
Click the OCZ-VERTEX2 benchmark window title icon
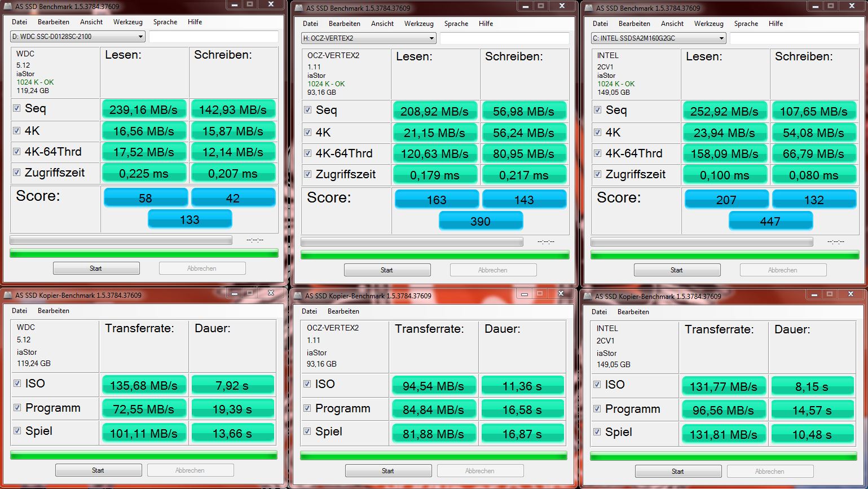pos(298,8)
